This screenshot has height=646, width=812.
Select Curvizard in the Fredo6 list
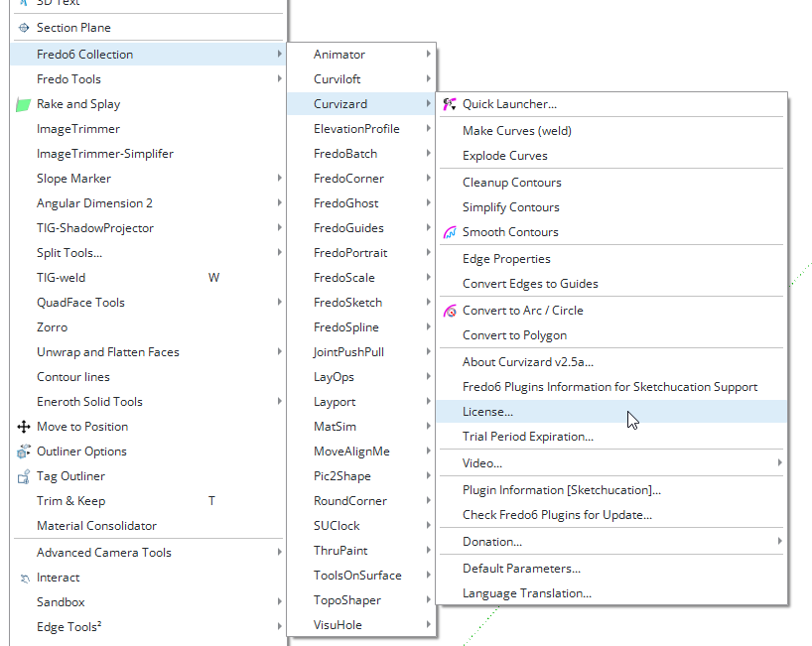[x=361, y=104]
